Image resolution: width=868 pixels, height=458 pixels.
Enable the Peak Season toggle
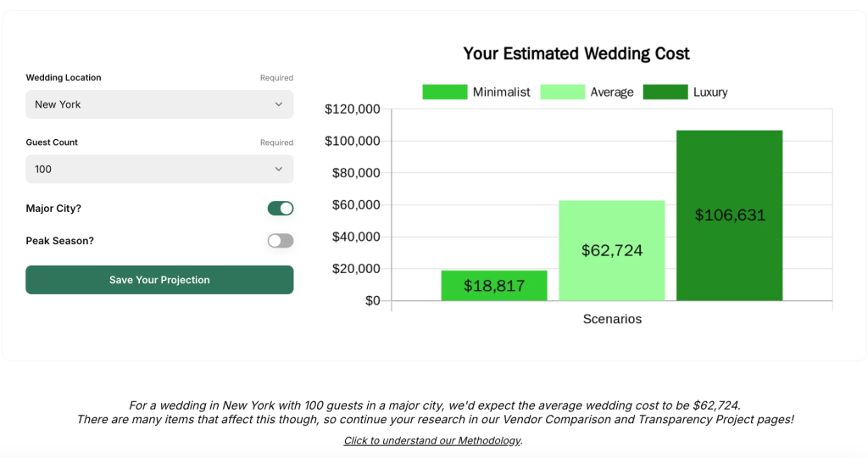[x=281, y=241]
